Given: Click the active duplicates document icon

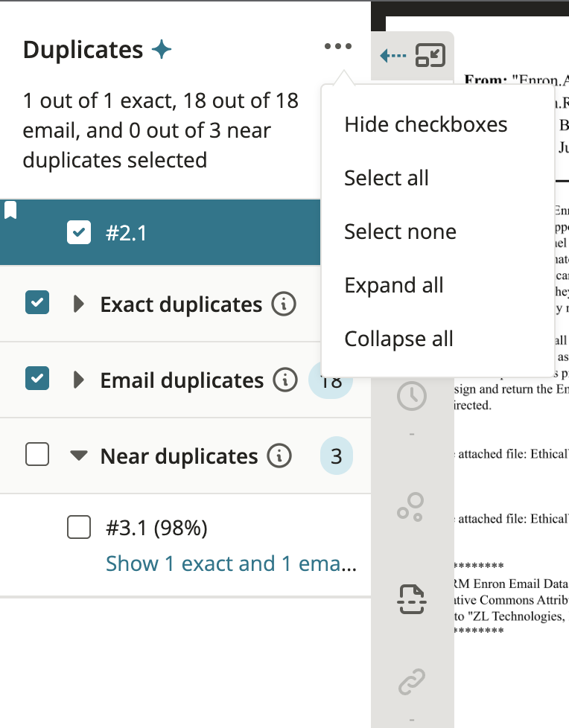Looking at the screenshot, I should [411, 598].
